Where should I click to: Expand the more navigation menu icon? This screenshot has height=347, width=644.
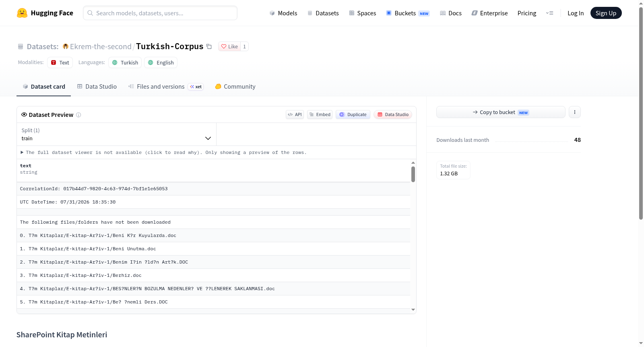[549, 13]
